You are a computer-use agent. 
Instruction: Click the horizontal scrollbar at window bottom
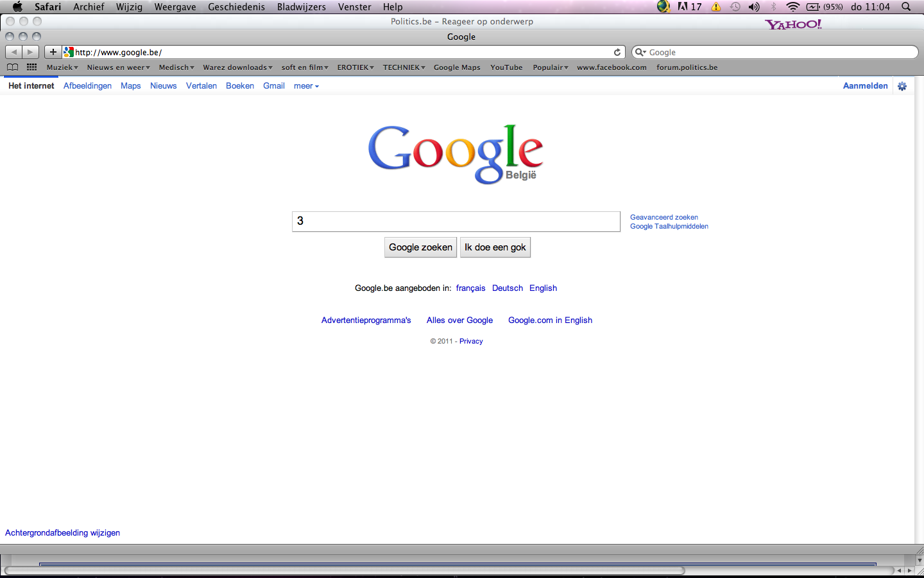[345, 570]
